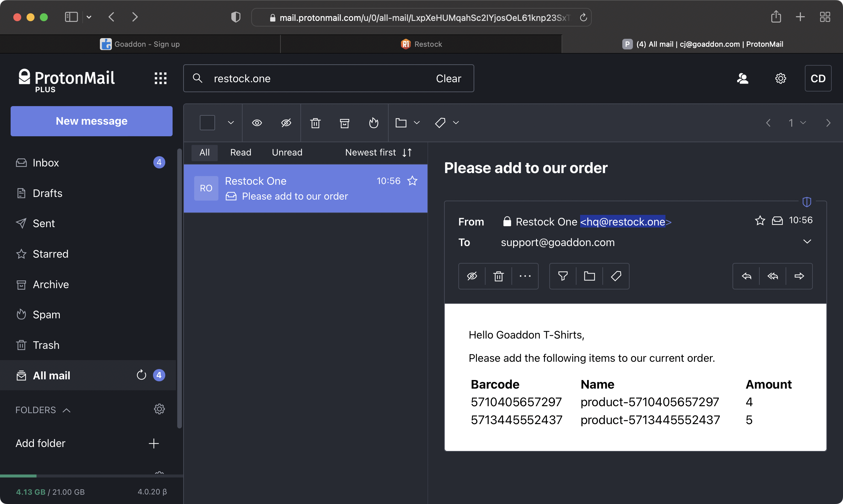Viewport: 843px width, 504px height.
Task: Click the reply-all double arrow icon
Action: click(x=773, y=276)
